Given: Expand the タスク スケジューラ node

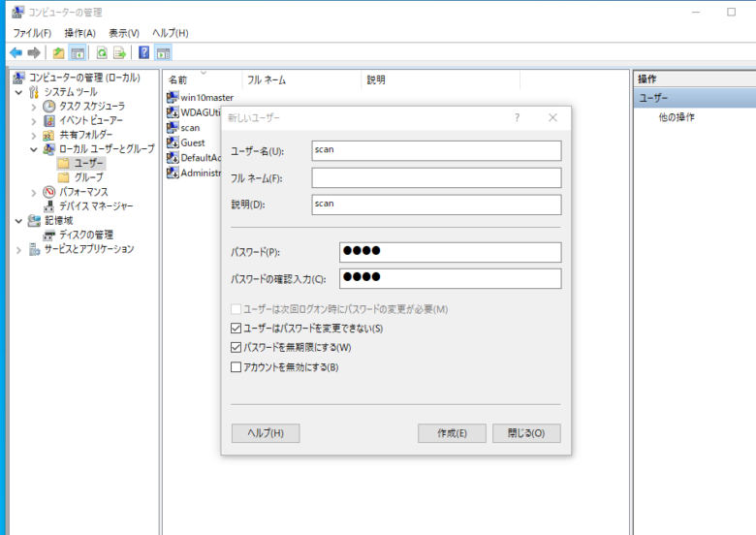Looking at the screenshot, I should tap(33, 107).
